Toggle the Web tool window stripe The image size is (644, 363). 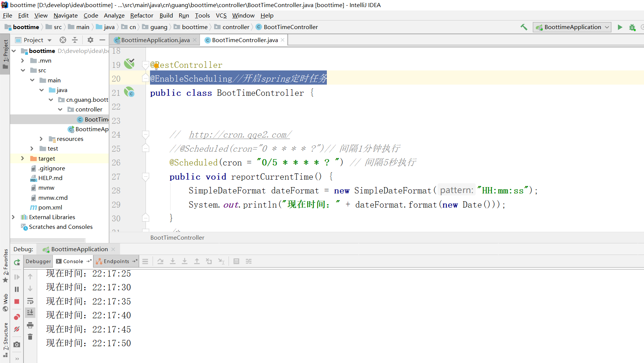(5, 303)
